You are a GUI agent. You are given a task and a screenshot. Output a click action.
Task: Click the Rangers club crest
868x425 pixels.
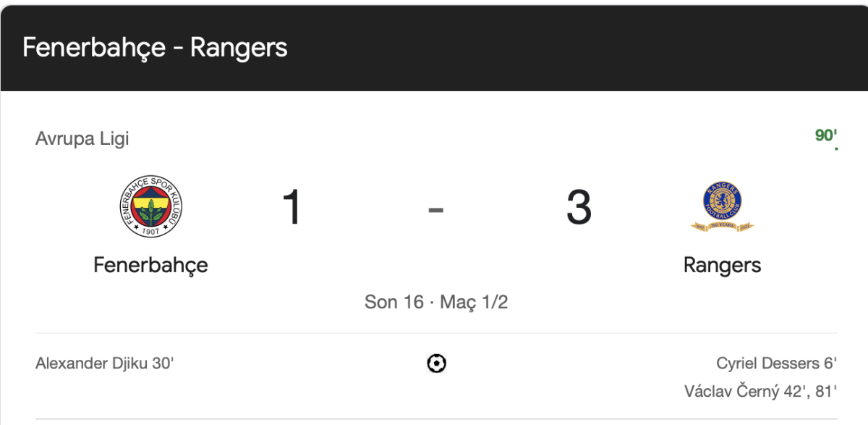pyautogui.click(x=722, y=206)
